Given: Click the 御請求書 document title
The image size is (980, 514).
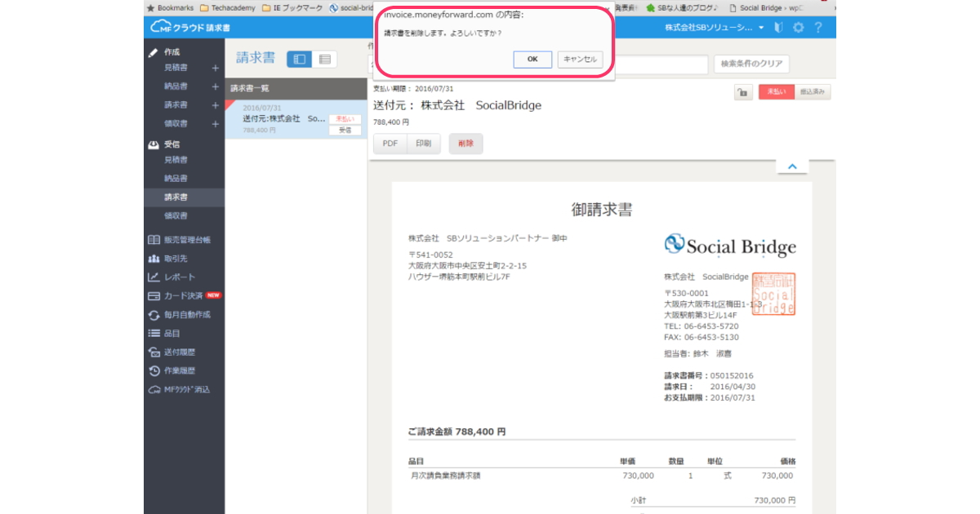Looking at the screenshot, I should tap(602, 210).
